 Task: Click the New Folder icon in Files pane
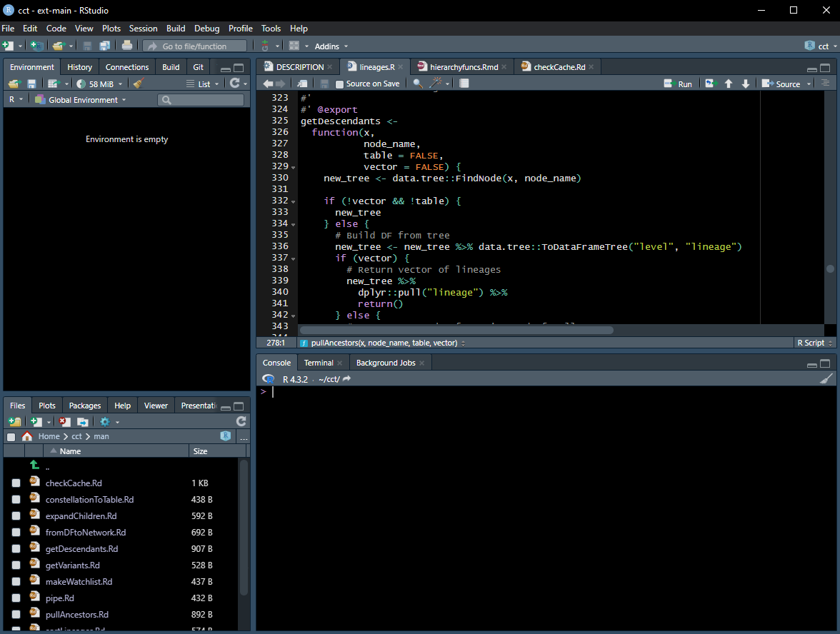point(14,422)
